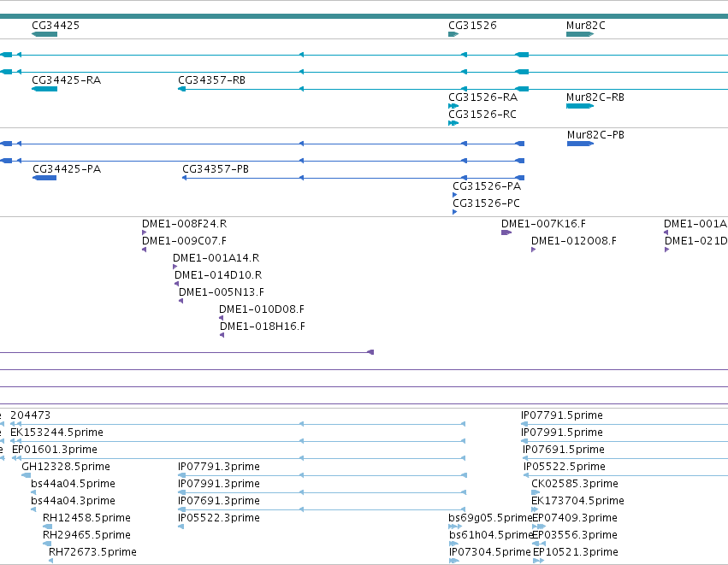
Task: Click IP07304.5prime EST label
Action: point(490,553)
